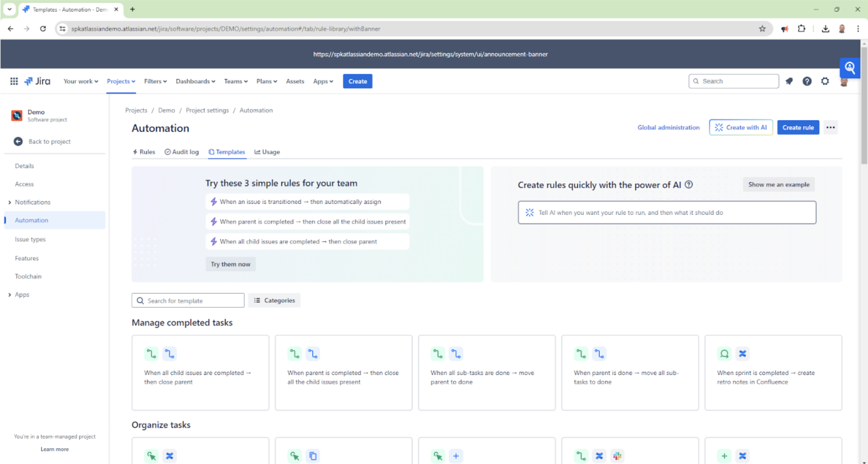The image size is (868, 464).
Task: Open more actions ellipsis next to Create rule
Action: [x=830, y=128]
